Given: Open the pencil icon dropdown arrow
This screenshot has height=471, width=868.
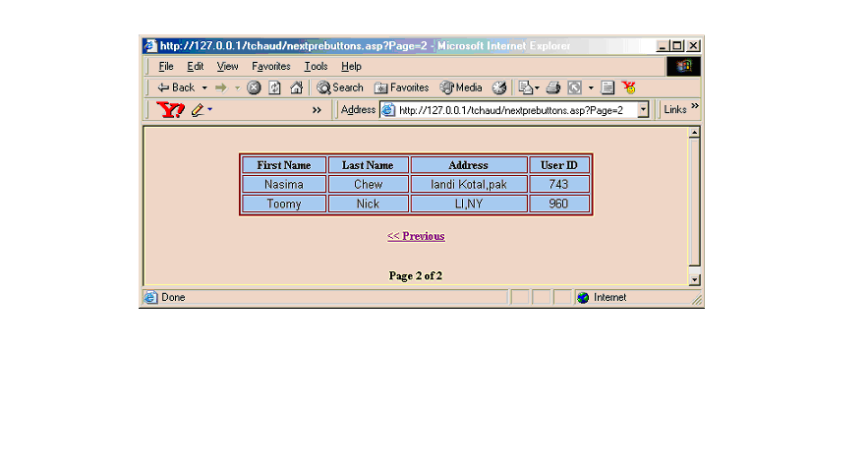Looking at the screenshot, I should (x=209, y=109).
